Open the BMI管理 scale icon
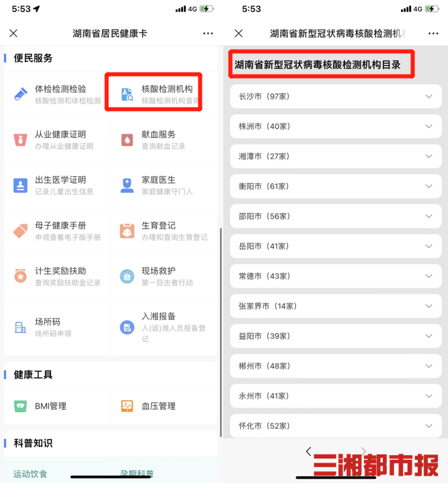 click(20, 406)
